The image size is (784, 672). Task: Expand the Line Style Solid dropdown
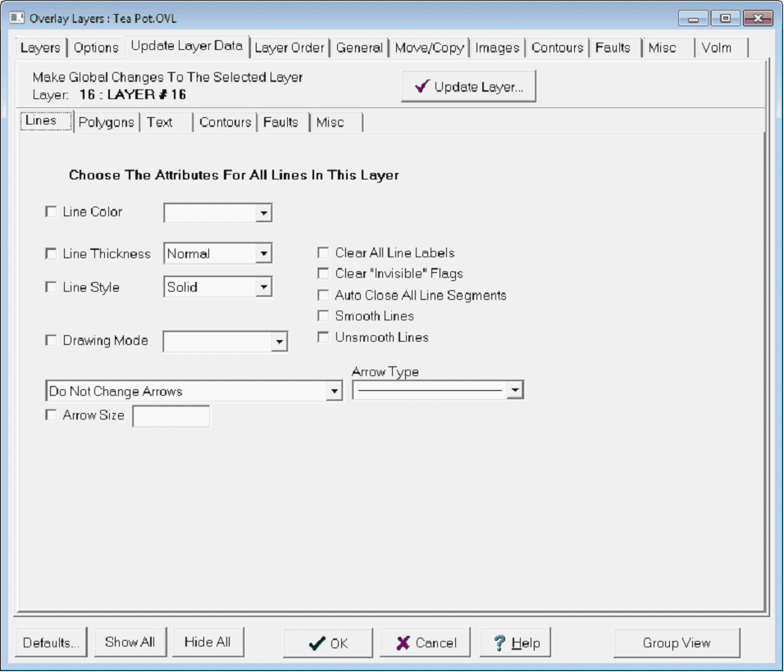click(262, 288)
